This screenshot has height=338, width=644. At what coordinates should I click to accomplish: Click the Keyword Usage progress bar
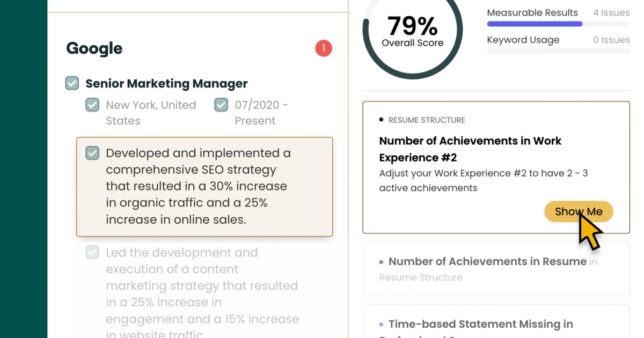[x=558, y=50]
